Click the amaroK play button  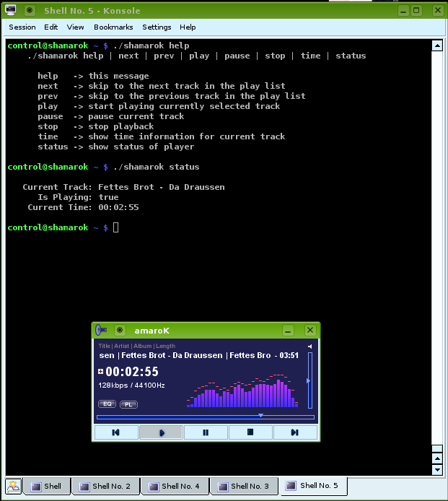coord(161,432)
